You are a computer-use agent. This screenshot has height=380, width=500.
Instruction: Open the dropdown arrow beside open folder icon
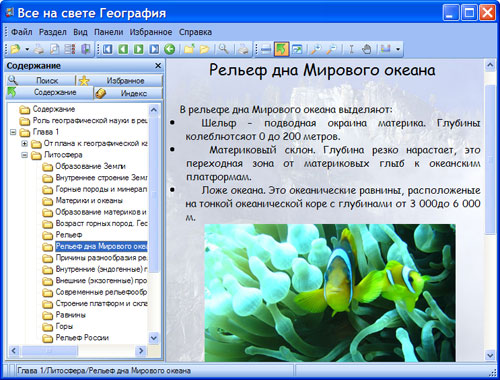(27, 50)
